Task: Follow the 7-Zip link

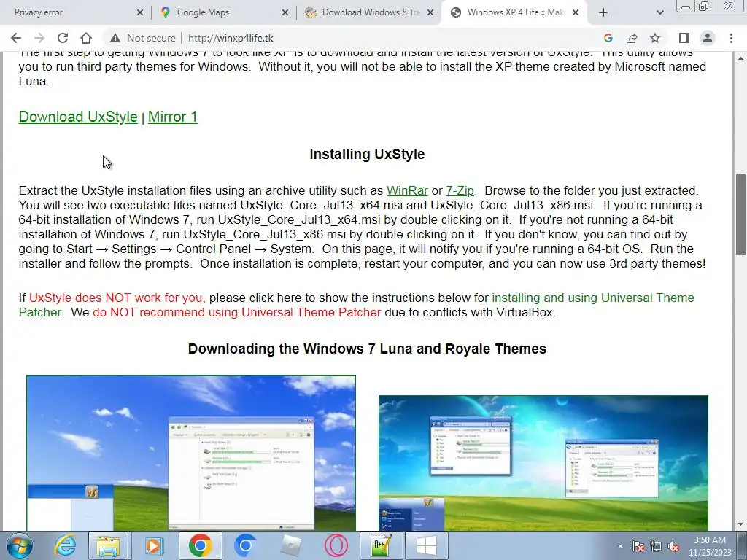Action: point(460,190)
